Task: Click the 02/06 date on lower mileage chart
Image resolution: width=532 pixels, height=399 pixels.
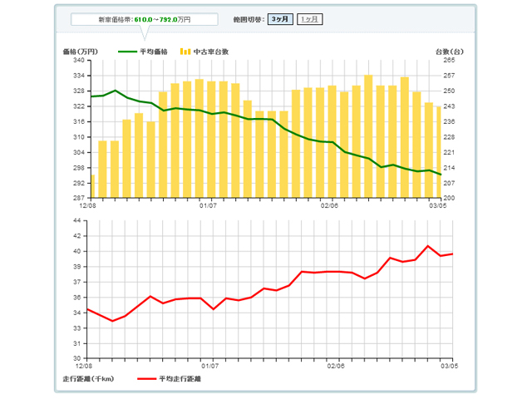Action: click(335, 365)
